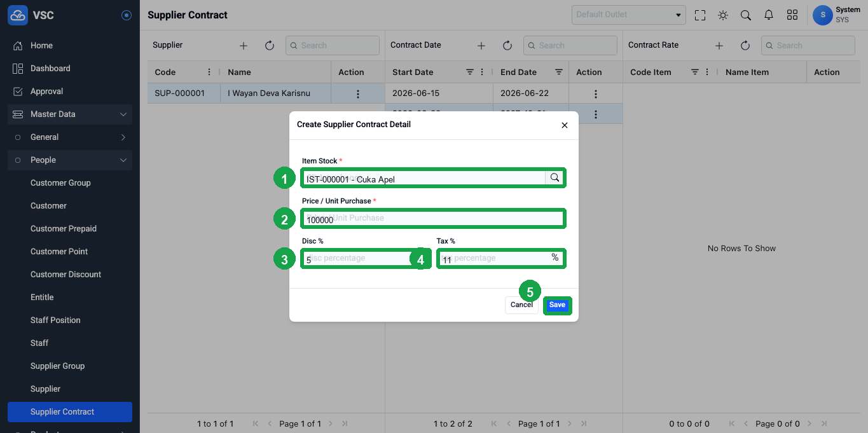Open Code Item column menu dots
868x433 pixels.
coord(707,72)
